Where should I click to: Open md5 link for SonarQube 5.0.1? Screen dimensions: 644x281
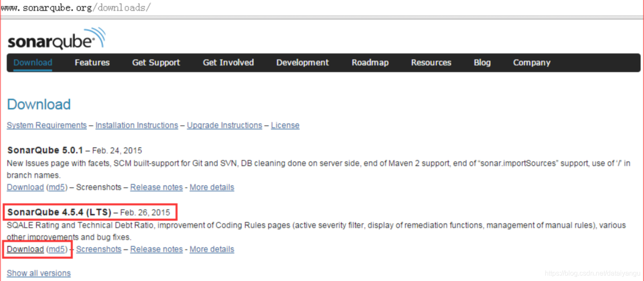coord(57,187)
